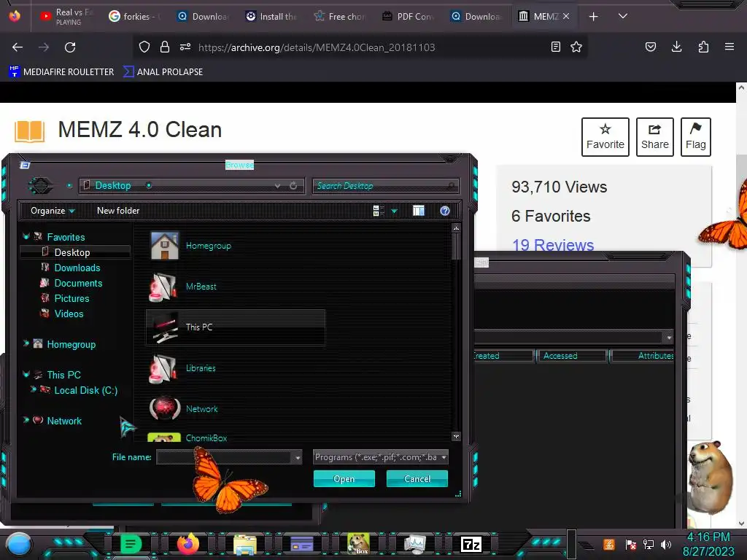747x560 pixels.
Task: Open Firefox reader view icon
Action: 555,47
